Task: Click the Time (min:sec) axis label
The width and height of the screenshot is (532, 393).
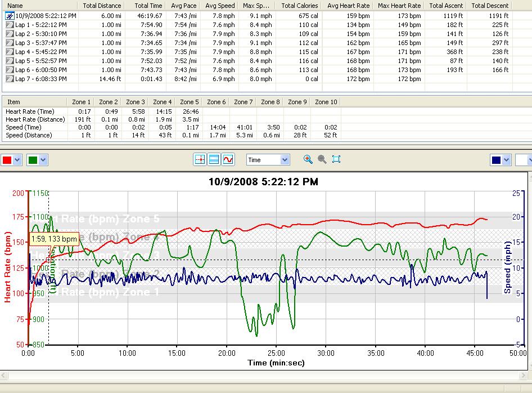Action: tap(276, 363)
